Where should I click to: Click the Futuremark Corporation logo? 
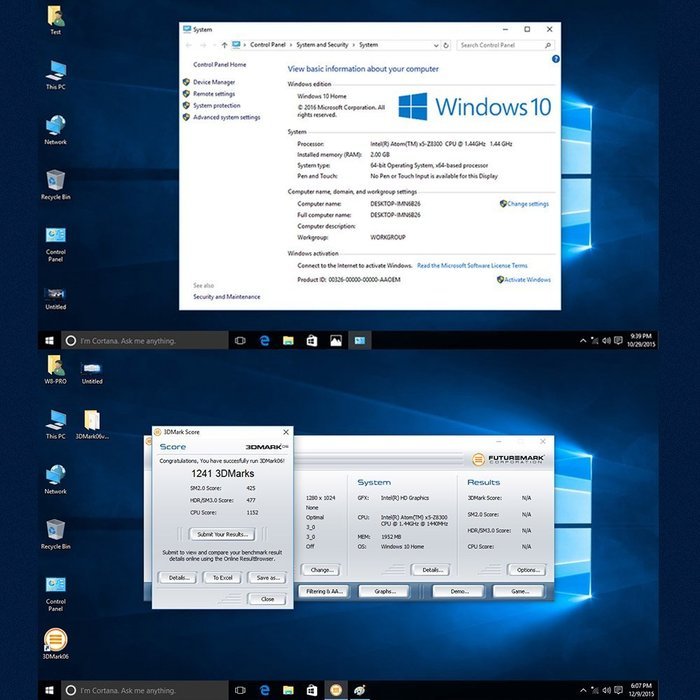pyautogui.click(x=508, y=459)
